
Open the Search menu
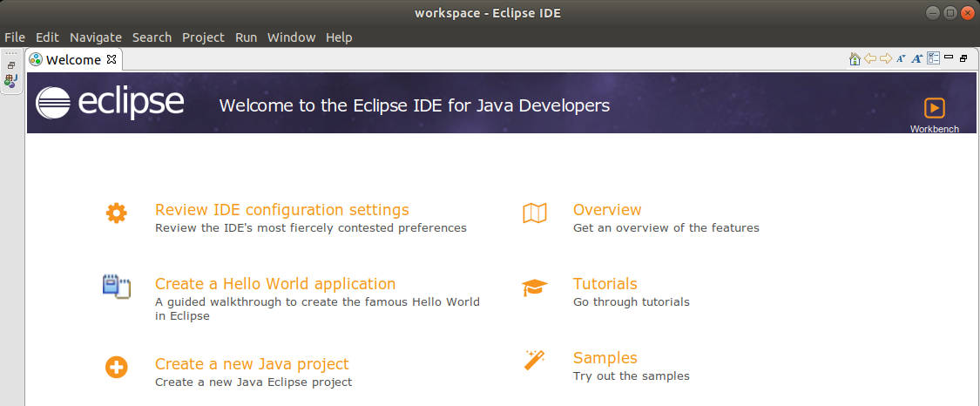[x=152, y=37]
